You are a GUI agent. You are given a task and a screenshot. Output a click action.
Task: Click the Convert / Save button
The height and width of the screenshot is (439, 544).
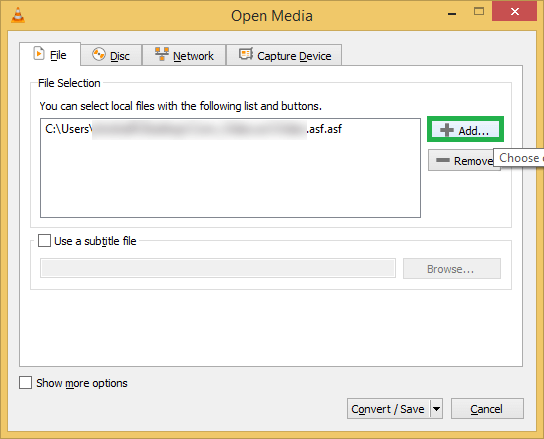coord(388,409)
